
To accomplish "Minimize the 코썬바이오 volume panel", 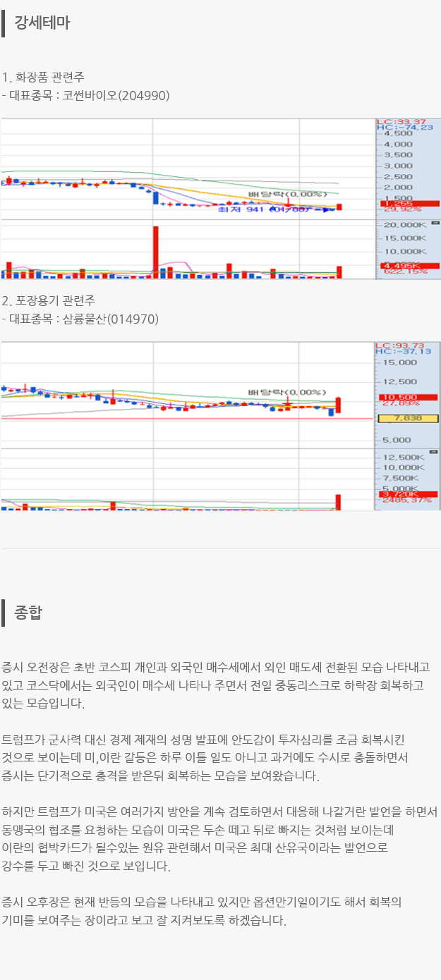I will tap(435, 223).
